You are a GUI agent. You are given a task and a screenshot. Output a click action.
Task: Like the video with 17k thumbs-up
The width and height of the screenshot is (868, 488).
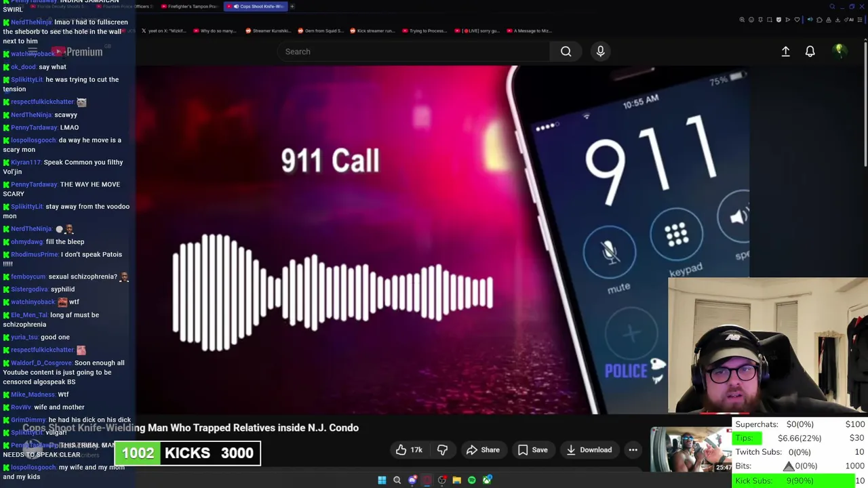pyautogui.click(x=409, y=450)
